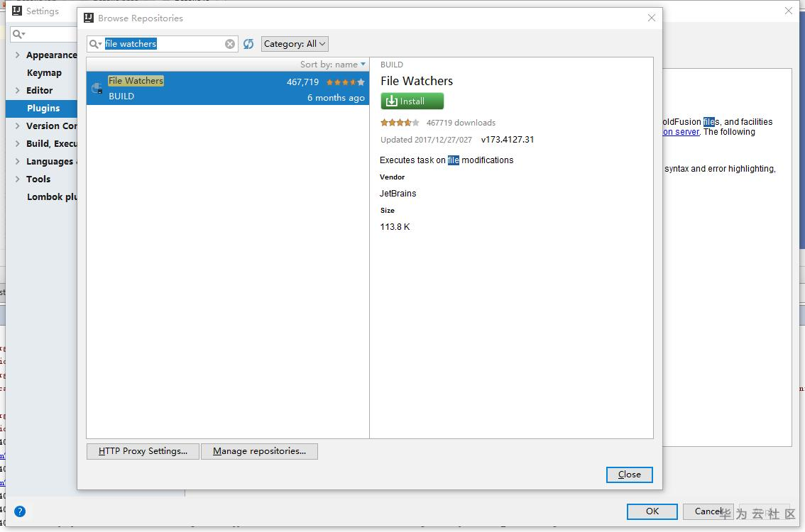This screenshot has width=805, height=532.
Task: Click the star rating in the File Watchers list row
Action: pos(346,82)
